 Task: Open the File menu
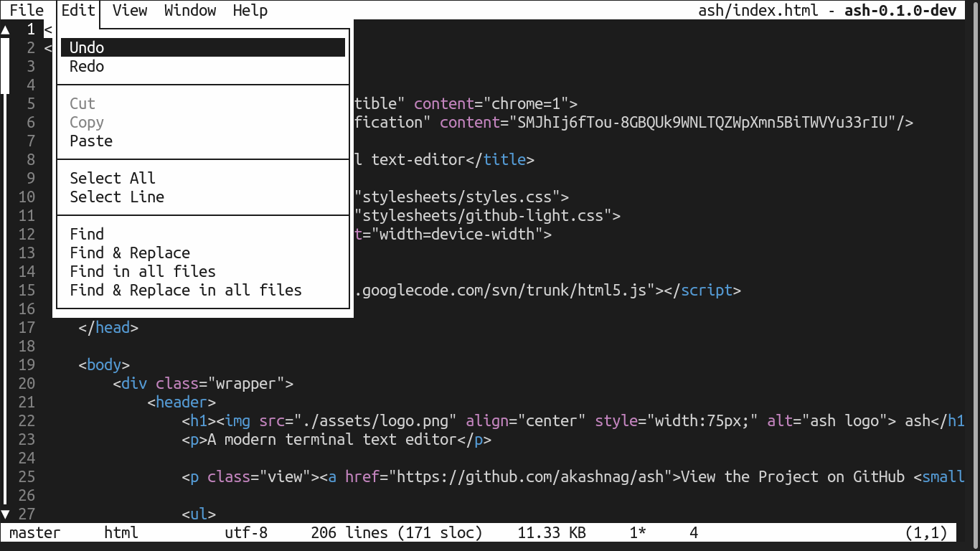pos(26,10)
